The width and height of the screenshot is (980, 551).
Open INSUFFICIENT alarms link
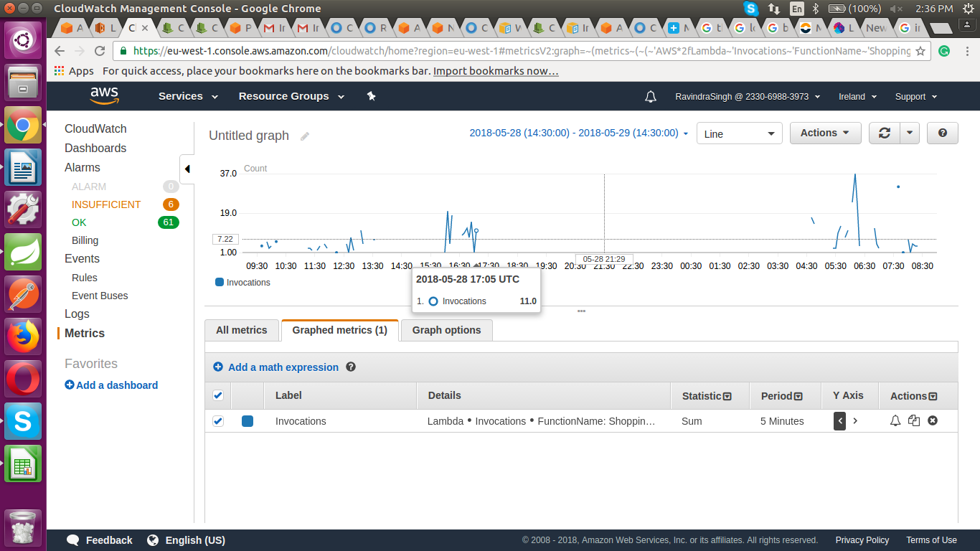(x=106, y=204)
